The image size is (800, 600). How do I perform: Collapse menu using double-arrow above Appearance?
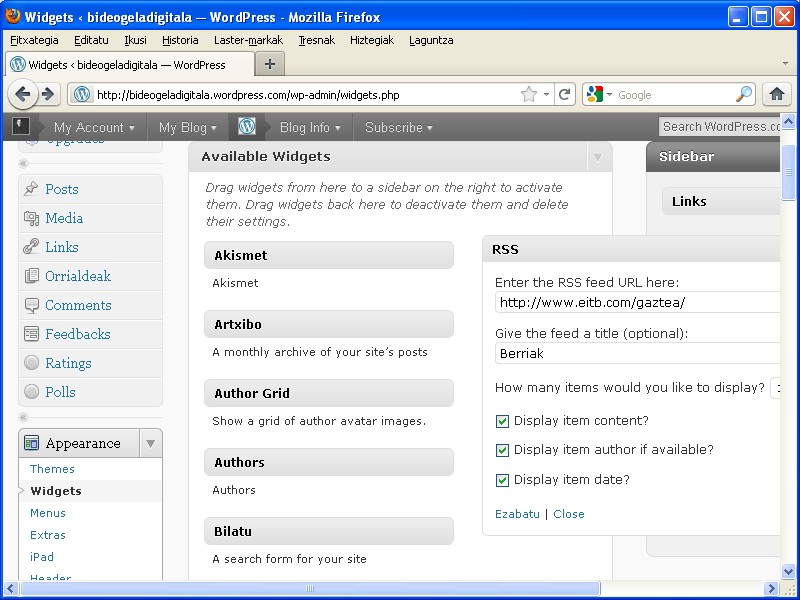[x=22, y=417]
